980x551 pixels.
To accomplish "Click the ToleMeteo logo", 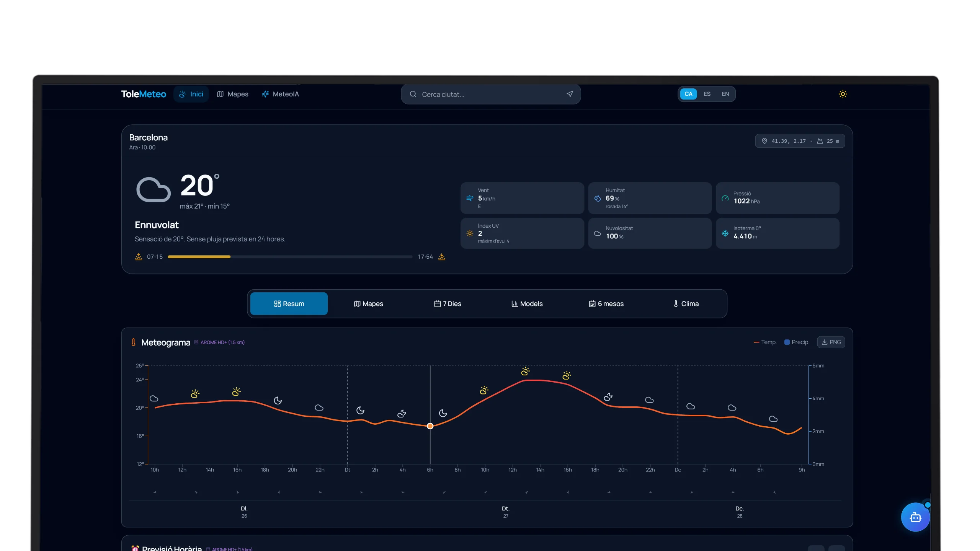I will [144, 94].
